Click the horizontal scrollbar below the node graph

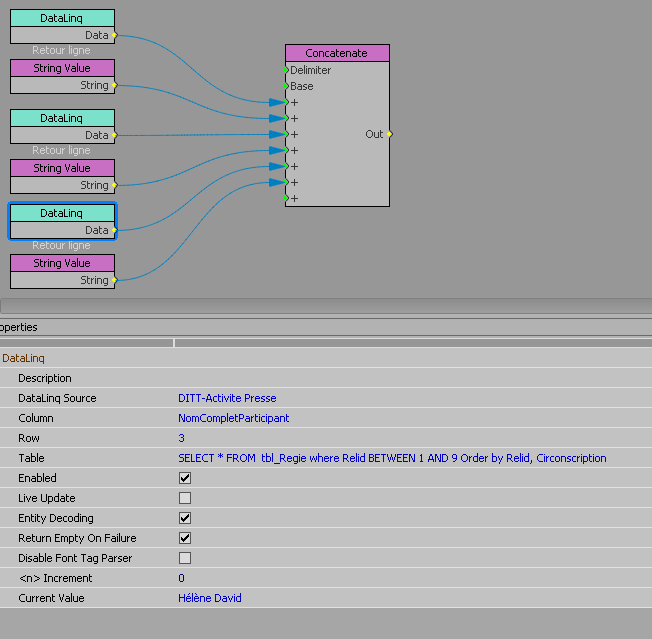(326, 306)
